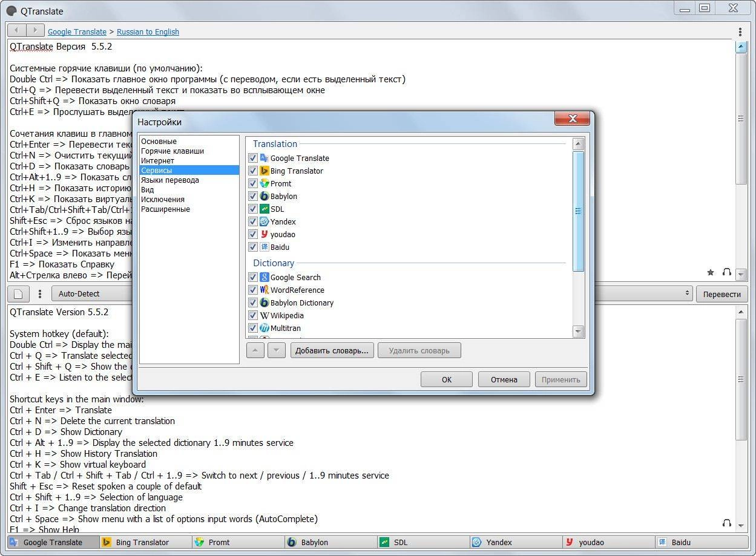Click the Перевести translate button
756x556 pixels.
[722, 294]
